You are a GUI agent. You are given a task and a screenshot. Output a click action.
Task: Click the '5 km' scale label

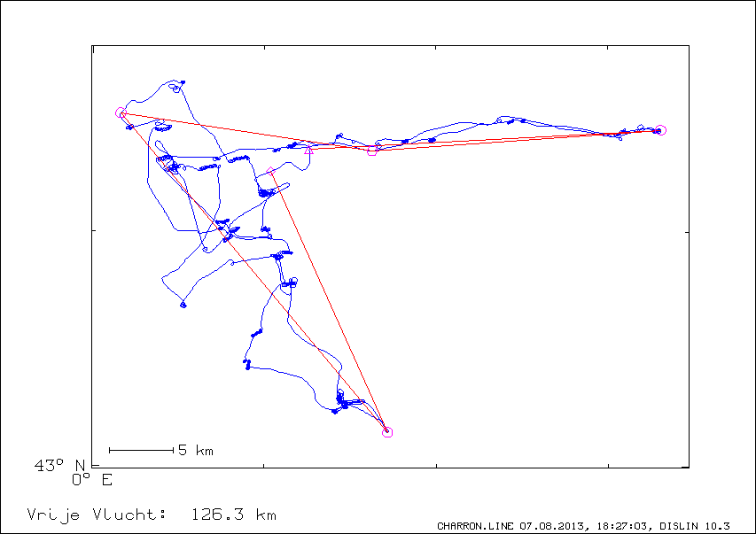pos(195,450)
